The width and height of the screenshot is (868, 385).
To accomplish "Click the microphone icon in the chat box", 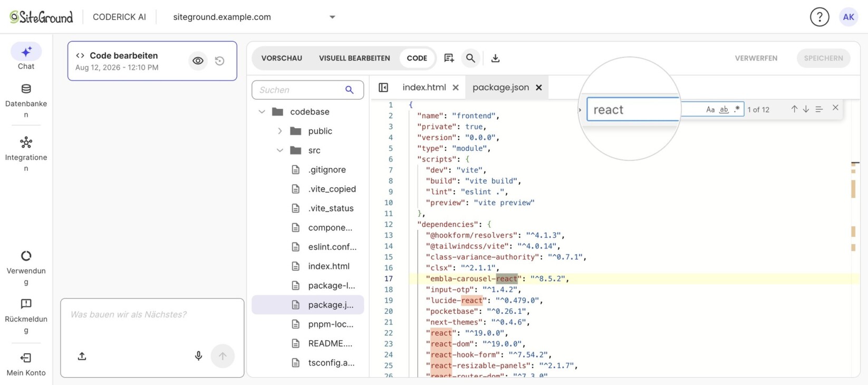I will [x=198, y=357].
